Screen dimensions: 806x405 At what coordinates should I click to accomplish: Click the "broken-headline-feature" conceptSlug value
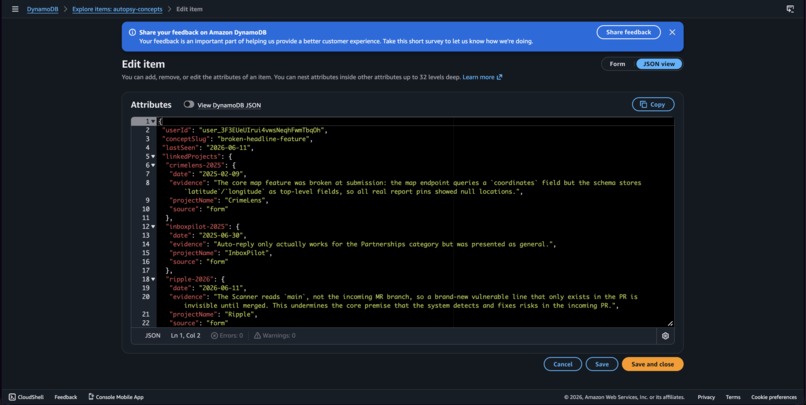(265, 139)
